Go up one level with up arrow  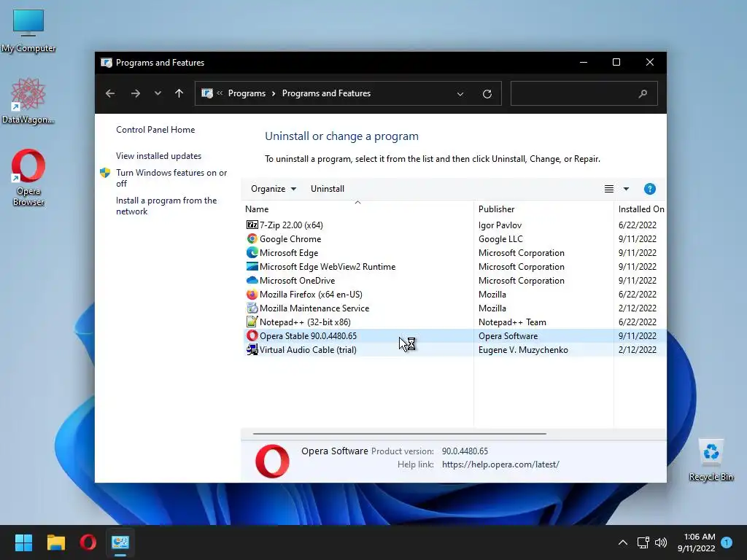point(179,93)
